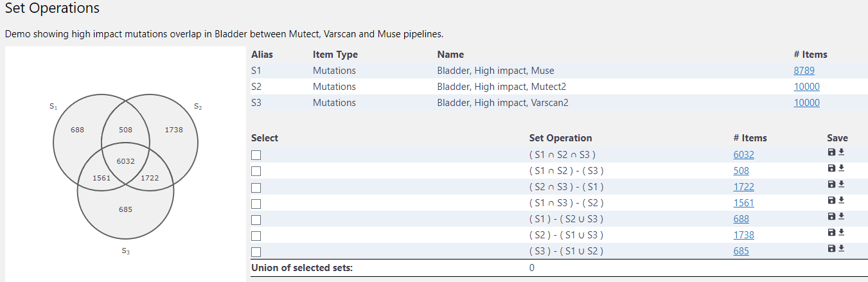This screenshot has width=868, height=282.
Task: Save the (S2) - (S1 ∪ S3) set
Action: (x=832, y=233)
